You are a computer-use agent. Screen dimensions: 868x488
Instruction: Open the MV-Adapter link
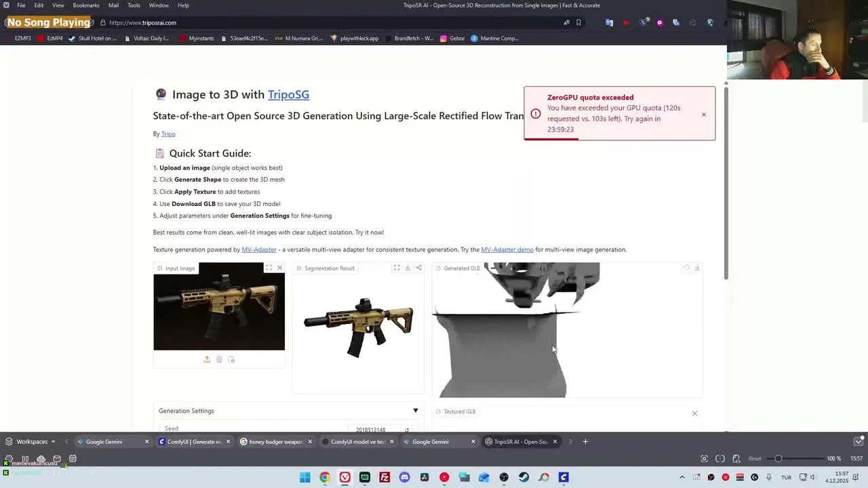[259, 249]
